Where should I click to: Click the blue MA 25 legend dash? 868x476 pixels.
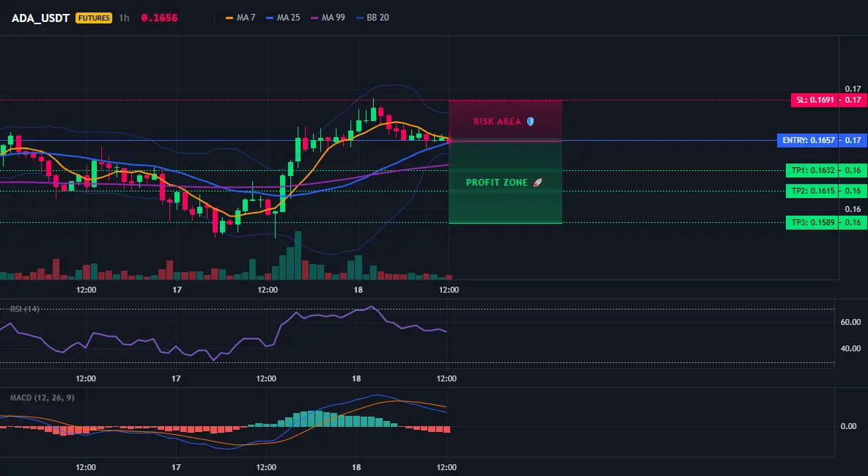[x=270, y=18]
